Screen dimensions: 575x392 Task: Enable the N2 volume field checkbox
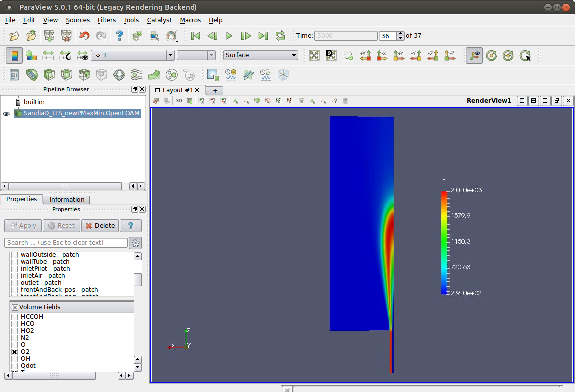(14, 337)
